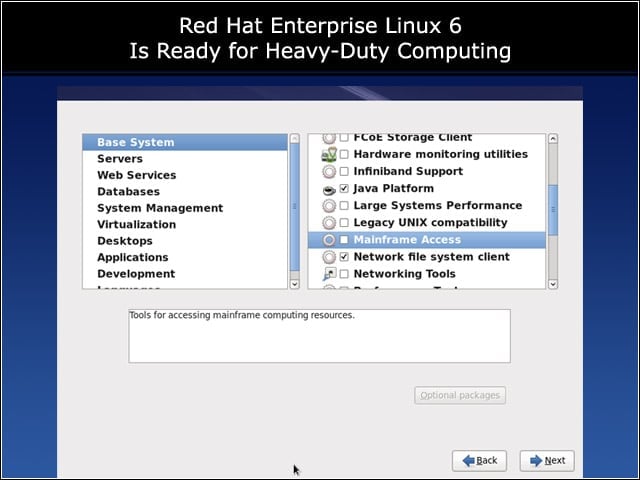Click the category list scroll up arrow
The width and height of the screenshot is (640, 480).
coord(294,139)
